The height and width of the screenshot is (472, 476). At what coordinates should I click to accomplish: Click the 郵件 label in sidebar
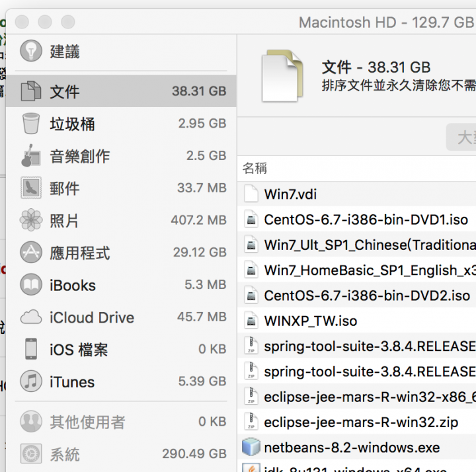65,188
